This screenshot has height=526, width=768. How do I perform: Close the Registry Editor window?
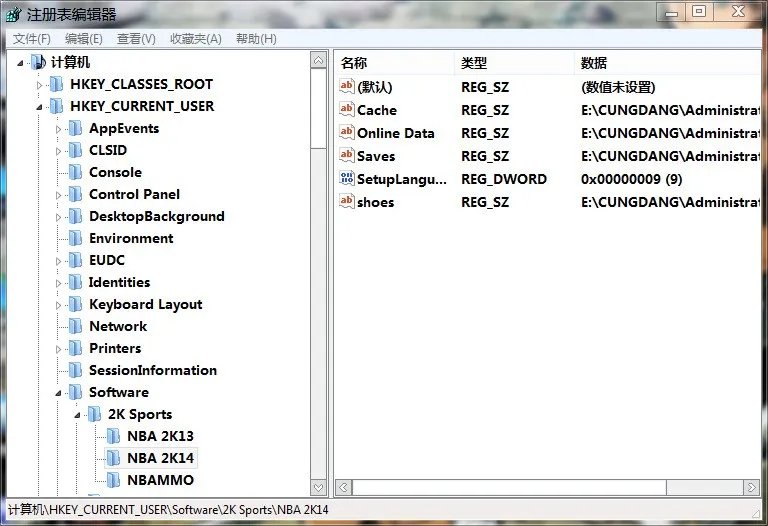pyautogui.click(x=738, y=12)
